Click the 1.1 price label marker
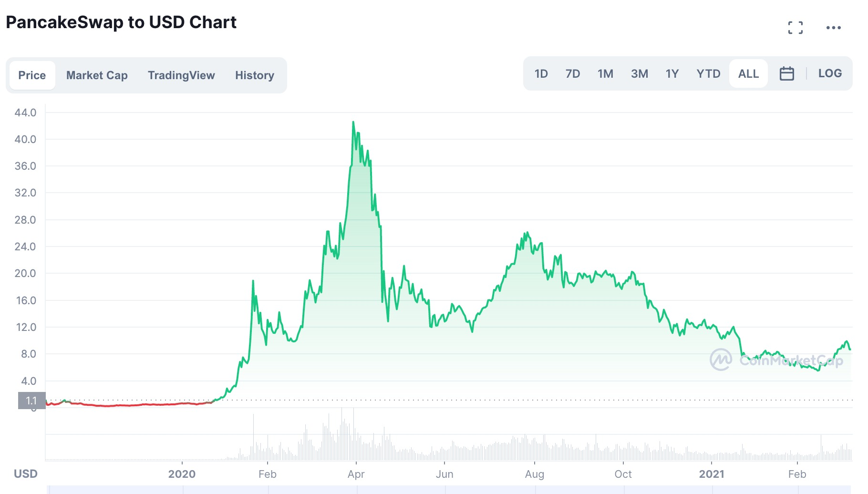The width and height of the screenshot is (868, 494). [31, 401]
